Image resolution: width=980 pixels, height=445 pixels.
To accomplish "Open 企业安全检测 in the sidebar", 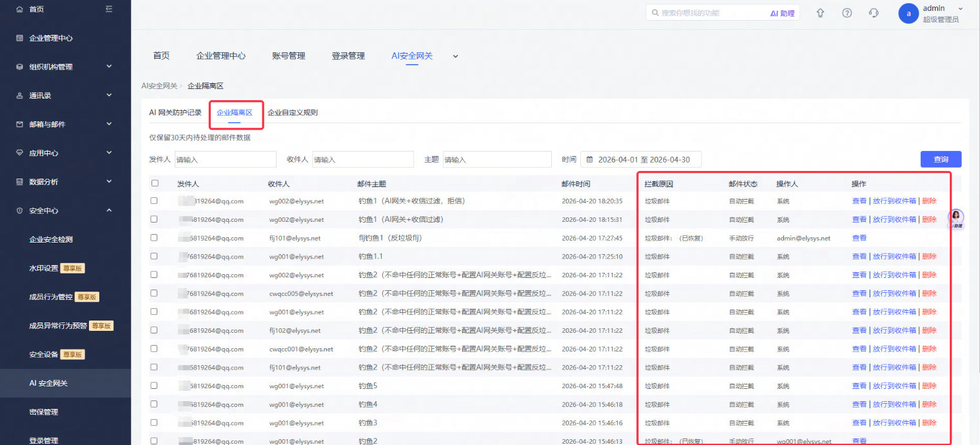I will point(51,239).
